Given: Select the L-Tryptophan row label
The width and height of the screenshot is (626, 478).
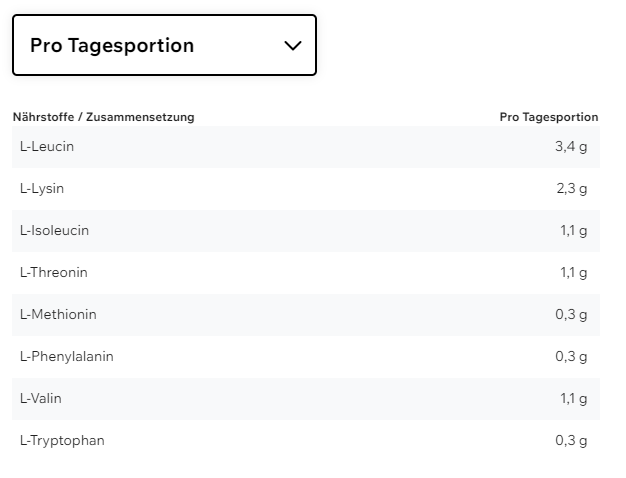Looking at the screenshot, I should (x=62, y=441).
